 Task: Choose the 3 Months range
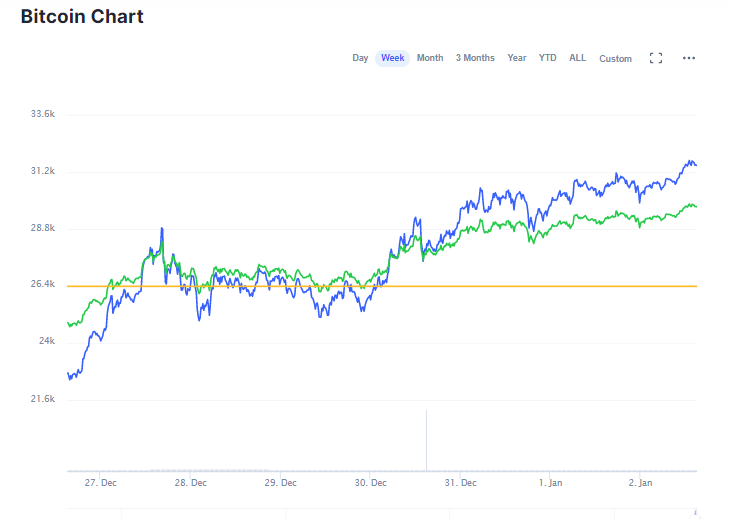pyautogui.click(x=475, y=58)
